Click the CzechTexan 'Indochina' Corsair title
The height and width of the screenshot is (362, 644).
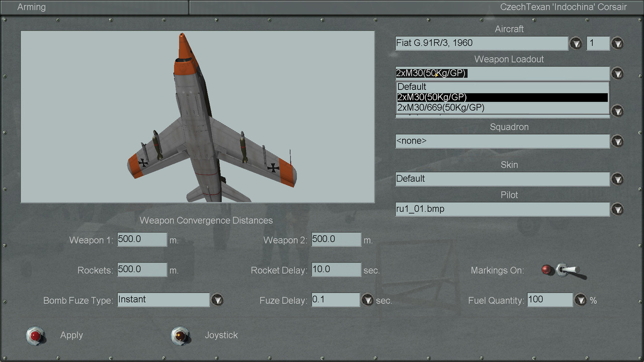click(563, 7)
